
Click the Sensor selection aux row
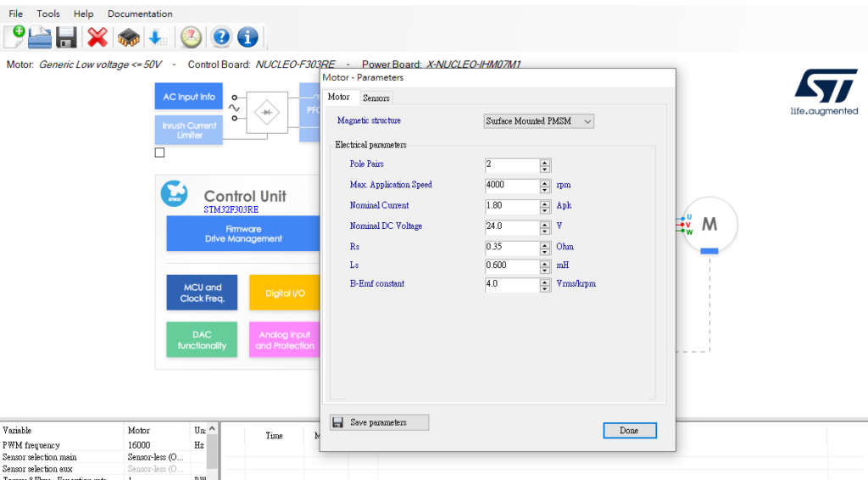[x=103, y=469]
